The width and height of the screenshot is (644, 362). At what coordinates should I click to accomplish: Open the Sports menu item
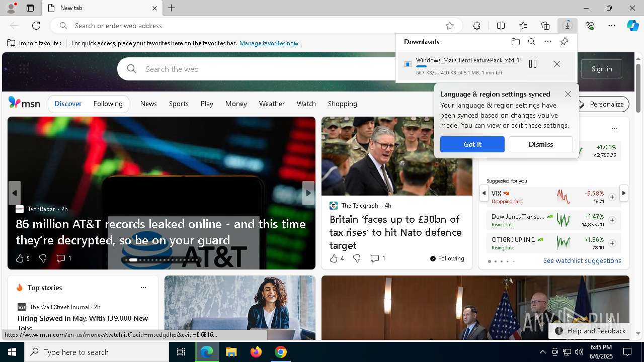pos(179,104)
